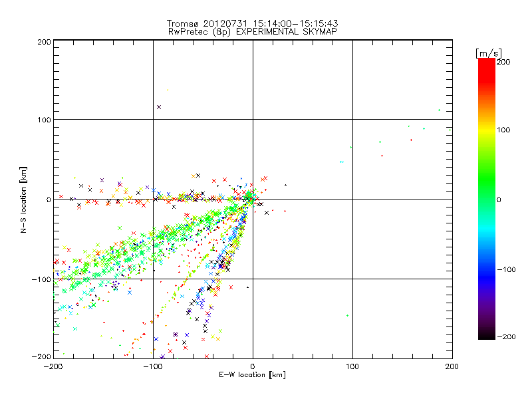Click the plot title 'Tromsø 20120731 15:14:00-15:15:43'
The height and width of the screenshot is (399, 532).
[x=253, y=23]
